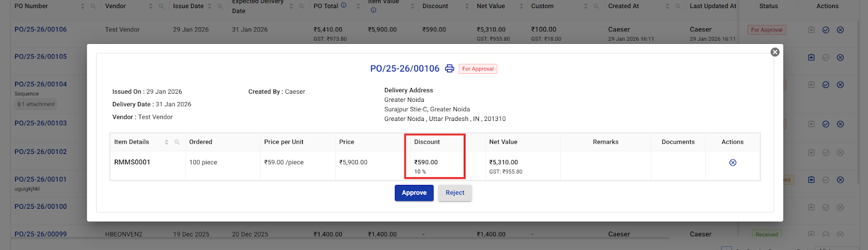Open the 1 attachment tag

(36, 104)
